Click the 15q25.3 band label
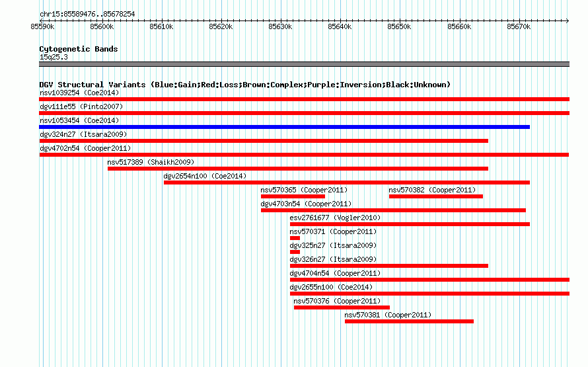 [54, 57]
